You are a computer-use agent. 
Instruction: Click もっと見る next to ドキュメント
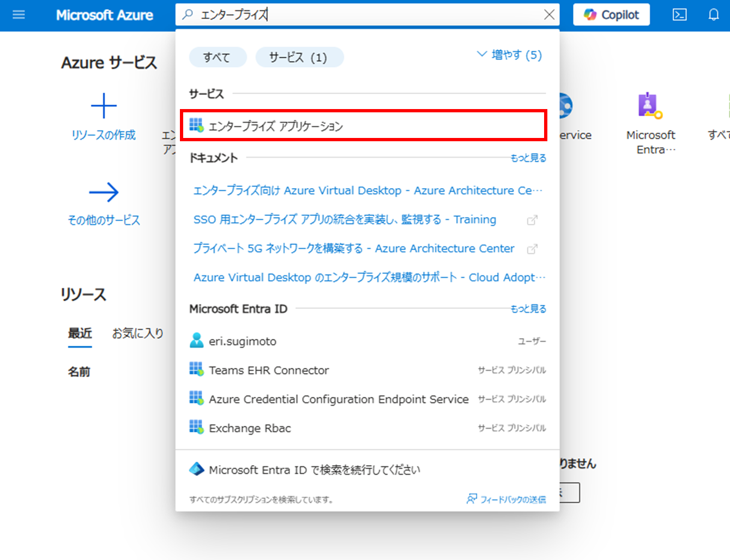coord(528,158)
